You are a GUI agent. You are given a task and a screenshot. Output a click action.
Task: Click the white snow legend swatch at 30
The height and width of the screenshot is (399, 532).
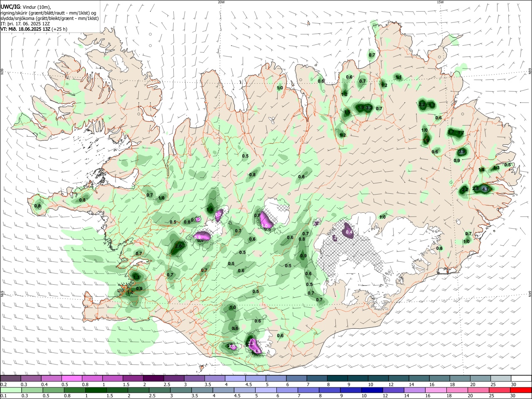click(x=520, y=378)
